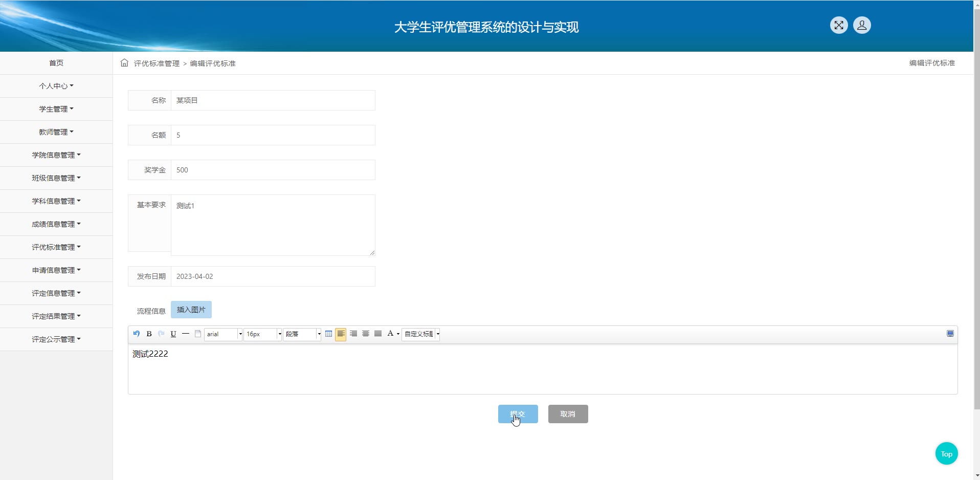Select justify alignment in editor toolbar

pos(378,334)
